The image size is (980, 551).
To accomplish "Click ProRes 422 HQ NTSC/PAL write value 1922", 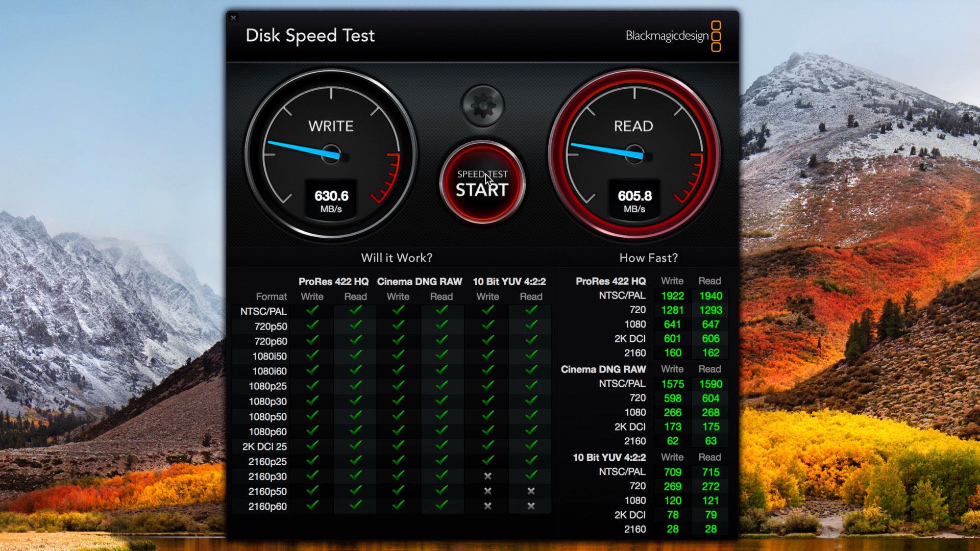I will (x=672, y=296).
